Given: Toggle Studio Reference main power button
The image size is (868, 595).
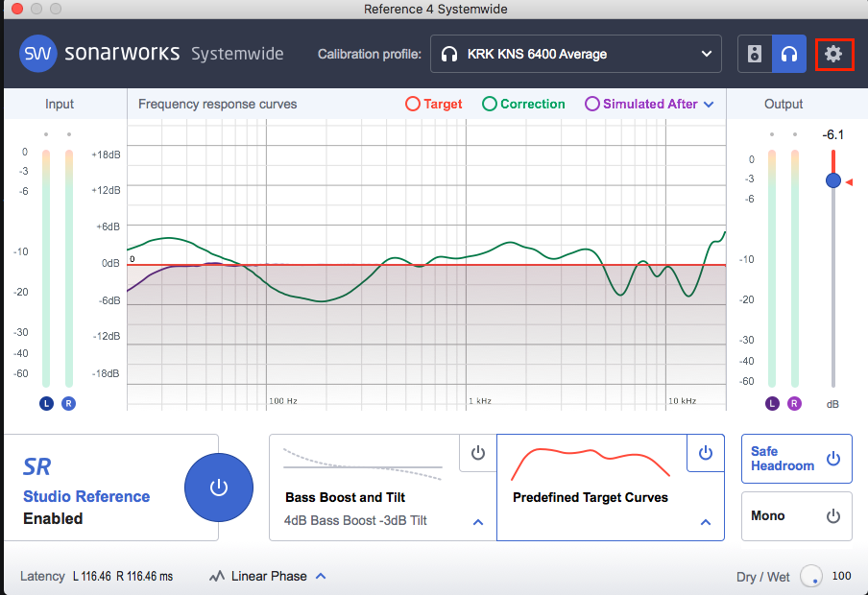Looking at the screenshot, I should click(x=219, y=488).
